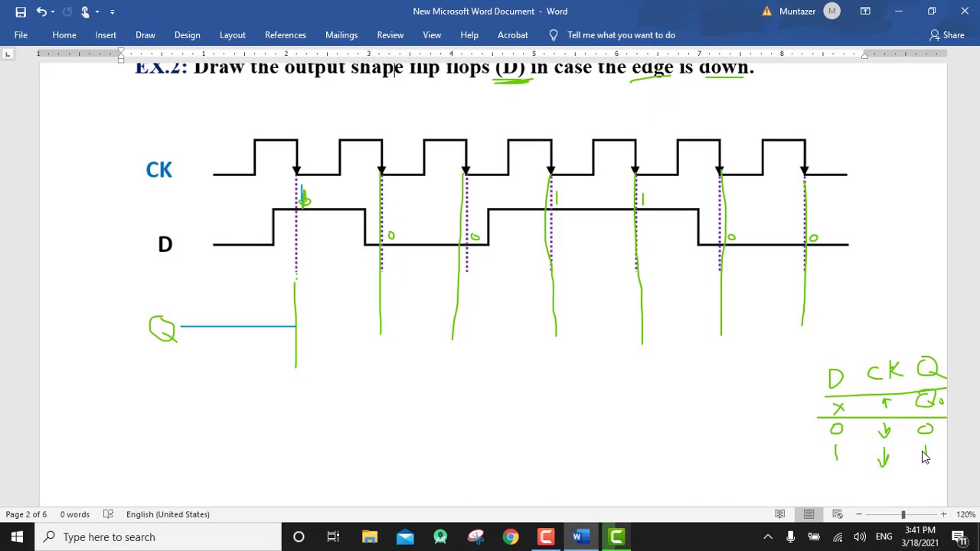Open File Explorer from taskbar
The image size is (980, 551).
(x=369, y=537)
